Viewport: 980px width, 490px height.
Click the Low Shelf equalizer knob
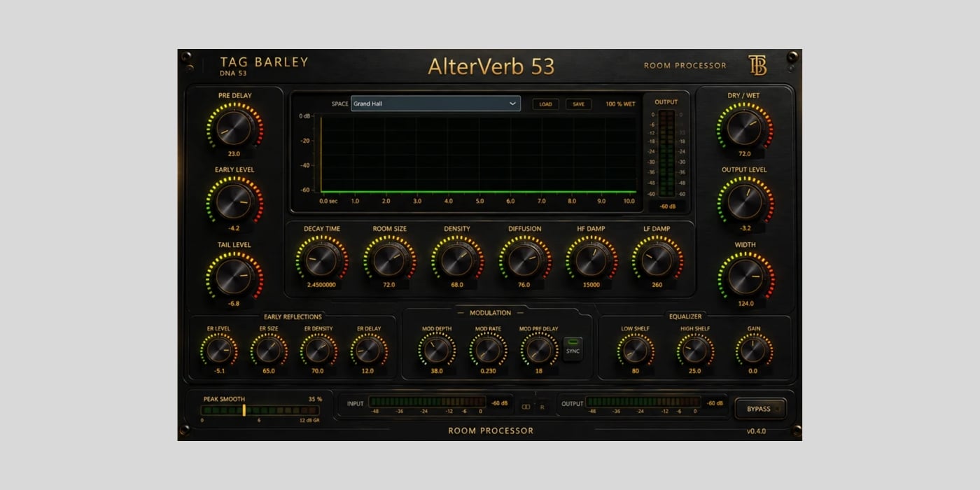(x=636, y=350)
